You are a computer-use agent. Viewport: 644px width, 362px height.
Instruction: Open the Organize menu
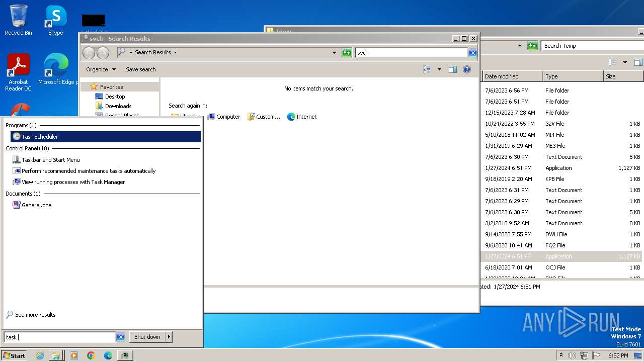click(x=101, y=69)
